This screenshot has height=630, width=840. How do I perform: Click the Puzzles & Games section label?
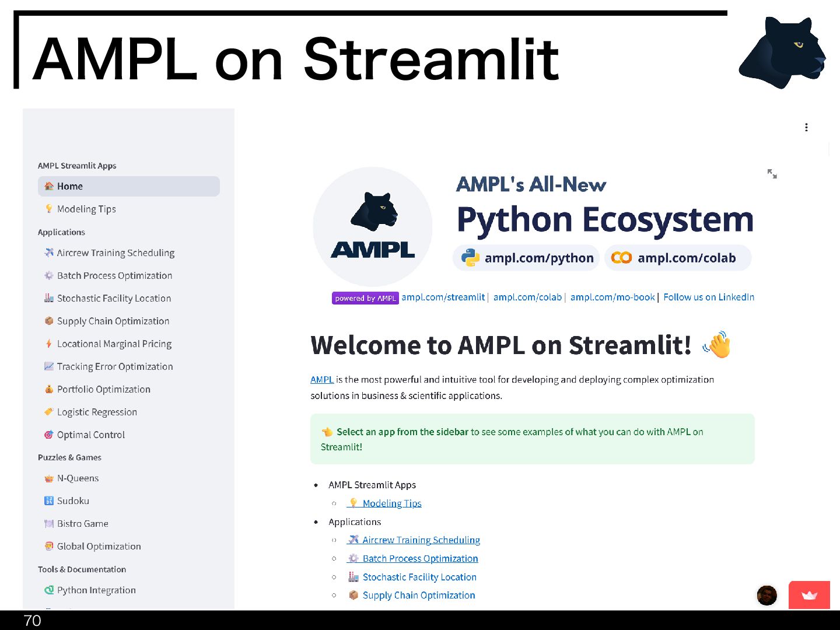69,457
